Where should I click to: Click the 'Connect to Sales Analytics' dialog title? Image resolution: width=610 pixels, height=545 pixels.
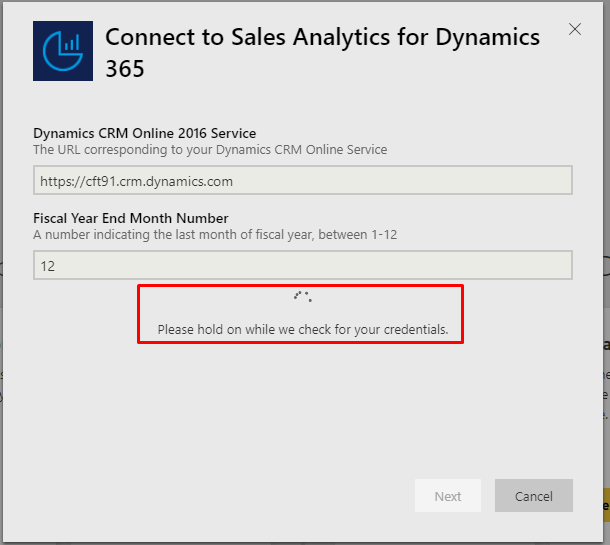pyautogui.click(x=323, y=53)
